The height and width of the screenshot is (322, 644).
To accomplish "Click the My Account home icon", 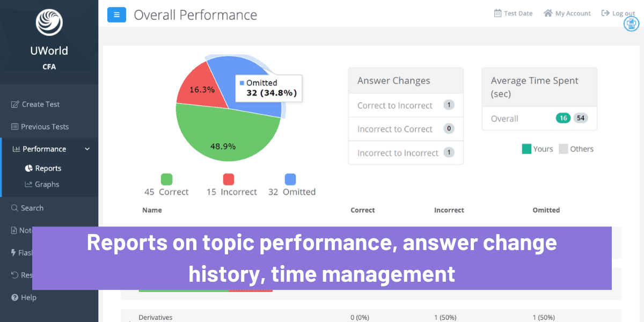I will point(548,13).
